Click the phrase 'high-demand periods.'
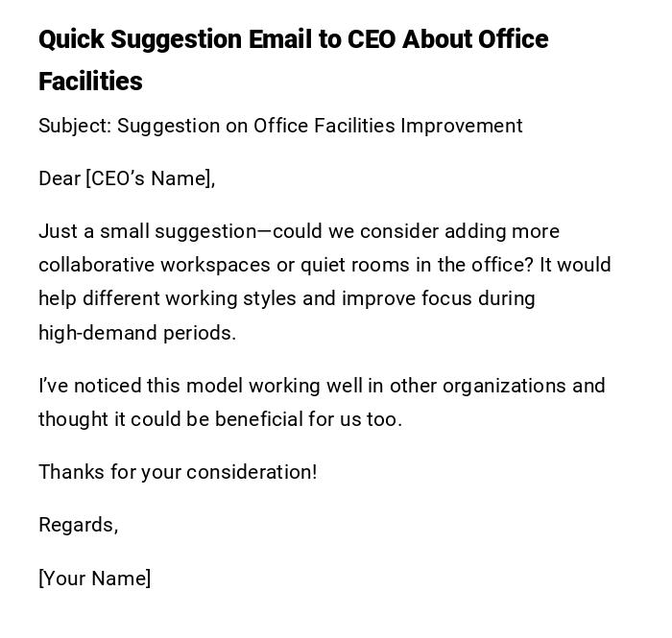Image resolution: width=672 pixels, height=638 pixels. [x=137, y=333]
